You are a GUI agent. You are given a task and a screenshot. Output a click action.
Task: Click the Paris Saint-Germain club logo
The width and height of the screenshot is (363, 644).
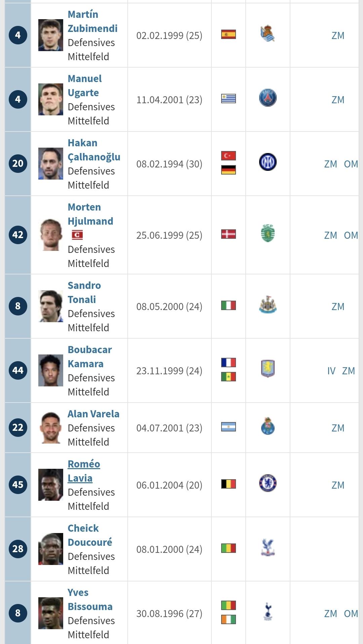tap(268, 98)
